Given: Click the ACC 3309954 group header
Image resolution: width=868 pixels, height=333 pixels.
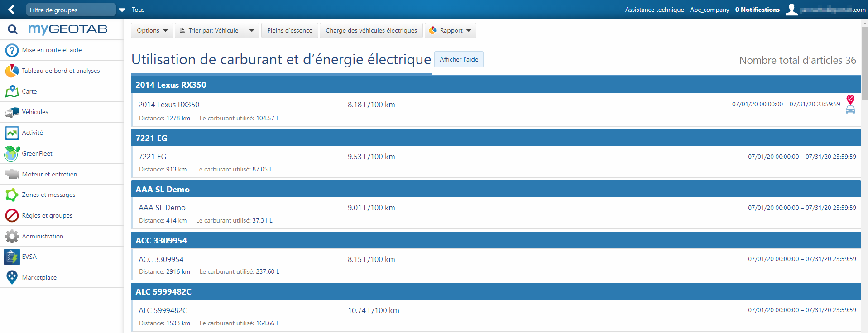Looking at the screenshot, I should pos(496,240).
